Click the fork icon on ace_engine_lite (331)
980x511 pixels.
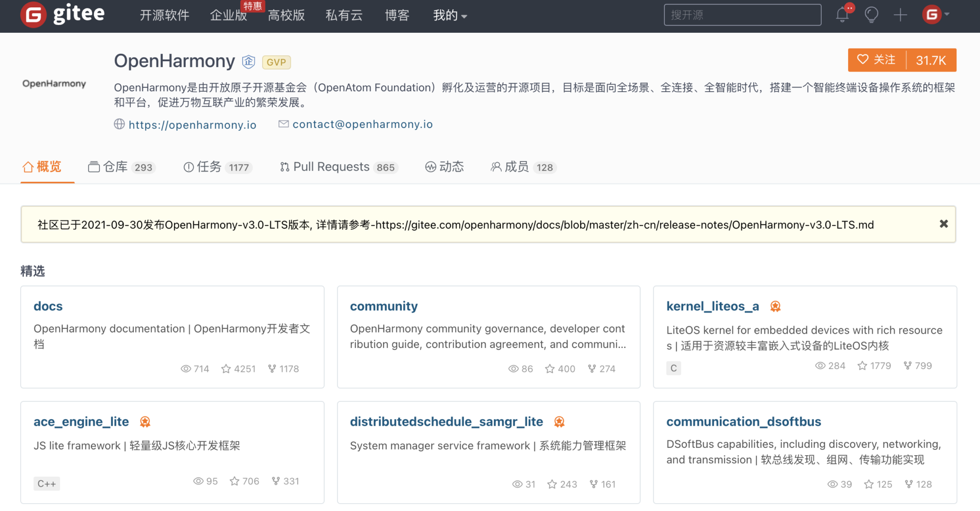pyautogui.click(x=276, y=482)
